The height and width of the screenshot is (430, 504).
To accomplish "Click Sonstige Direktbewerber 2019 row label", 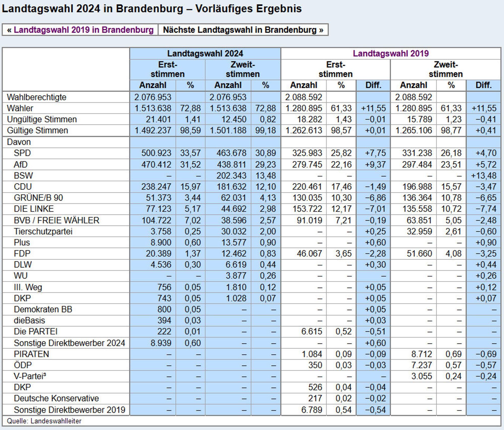I will click(x=70, y=410).
